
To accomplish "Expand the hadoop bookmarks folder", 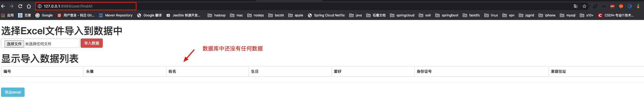I will click(x=217, y=15).
